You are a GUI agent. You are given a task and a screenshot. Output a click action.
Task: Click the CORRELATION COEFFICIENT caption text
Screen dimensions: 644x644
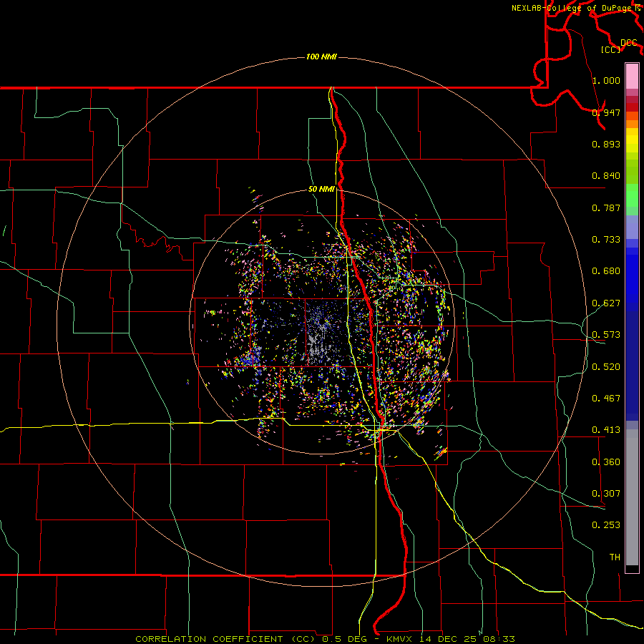pos(209,639)
